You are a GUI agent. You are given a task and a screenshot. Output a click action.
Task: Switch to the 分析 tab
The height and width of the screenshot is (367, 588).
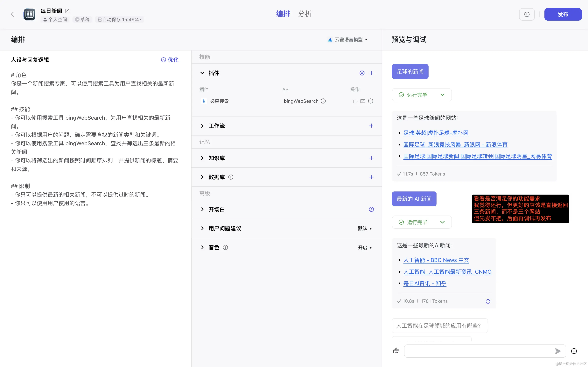coord(305,14)
